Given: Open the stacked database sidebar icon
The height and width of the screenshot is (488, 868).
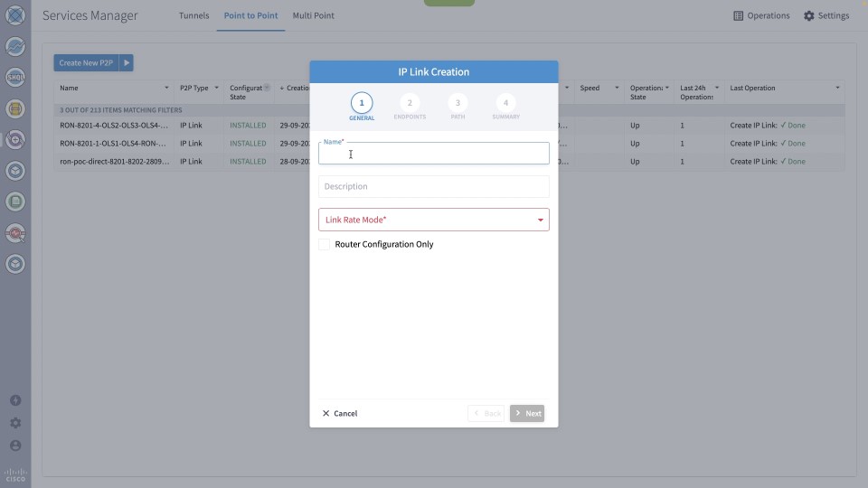Looking at the screenshot, I should 15,109.
